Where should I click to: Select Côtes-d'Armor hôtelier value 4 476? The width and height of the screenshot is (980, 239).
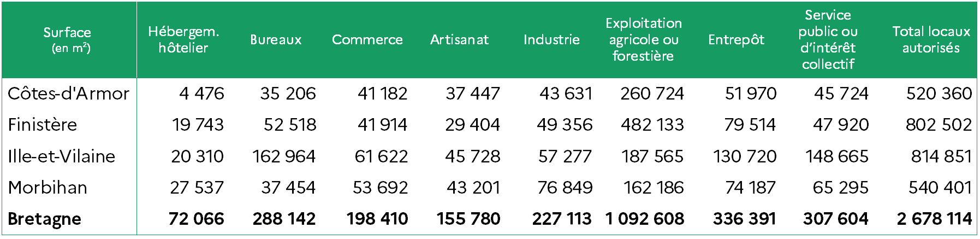point(202,94)
